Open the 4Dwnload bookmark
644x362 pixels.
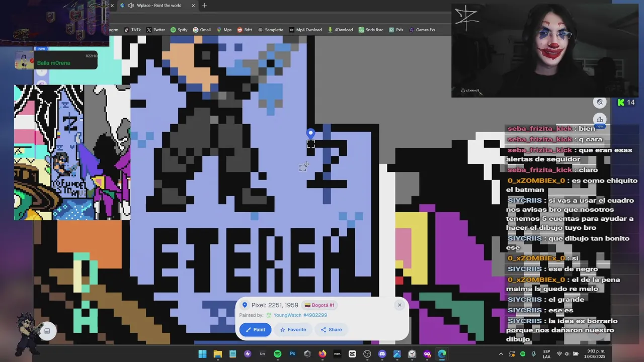[x=340, y=30]
